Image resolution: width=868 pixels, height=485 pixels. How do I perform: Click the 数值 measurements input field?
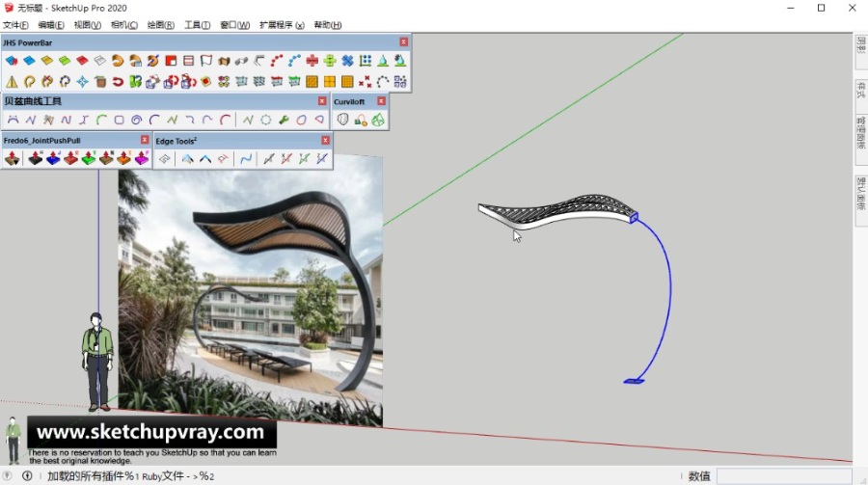click(x=784, y=476)
